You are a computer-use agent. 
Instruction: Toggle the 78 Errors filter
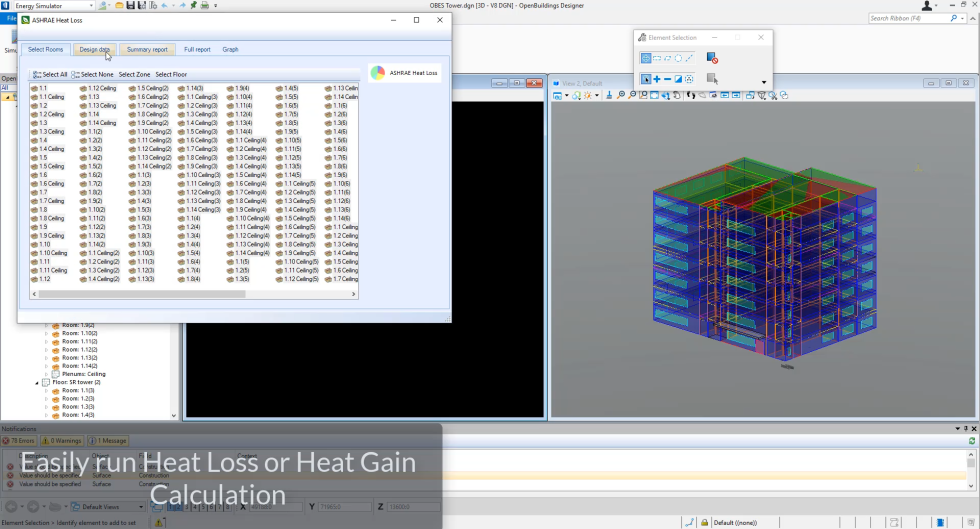pos(19,441)
